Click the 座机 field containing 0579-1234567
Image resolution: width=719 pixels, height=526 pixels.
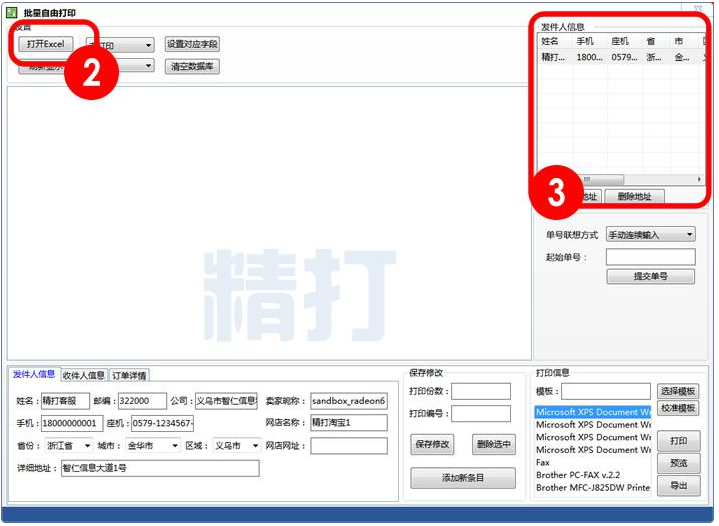(162, 423)
